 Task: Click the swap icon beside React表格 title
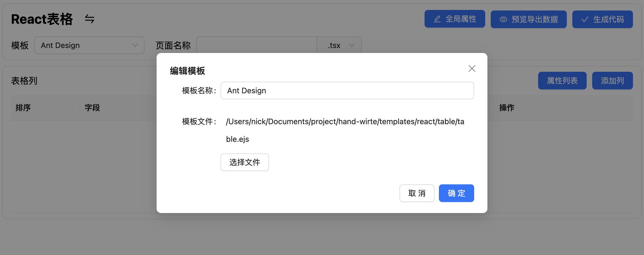tap(89, 19)
